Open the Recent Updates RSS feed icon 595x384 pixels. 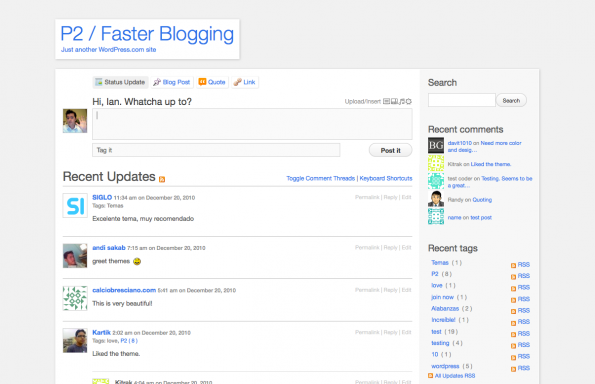[x=162, y=179]
